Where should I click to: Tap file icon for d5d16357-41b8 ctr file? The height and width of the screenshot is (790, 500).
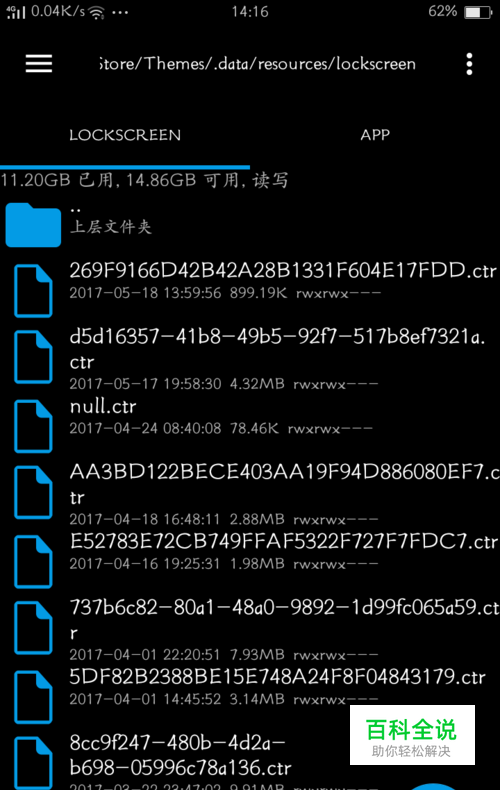click(33, 357)
